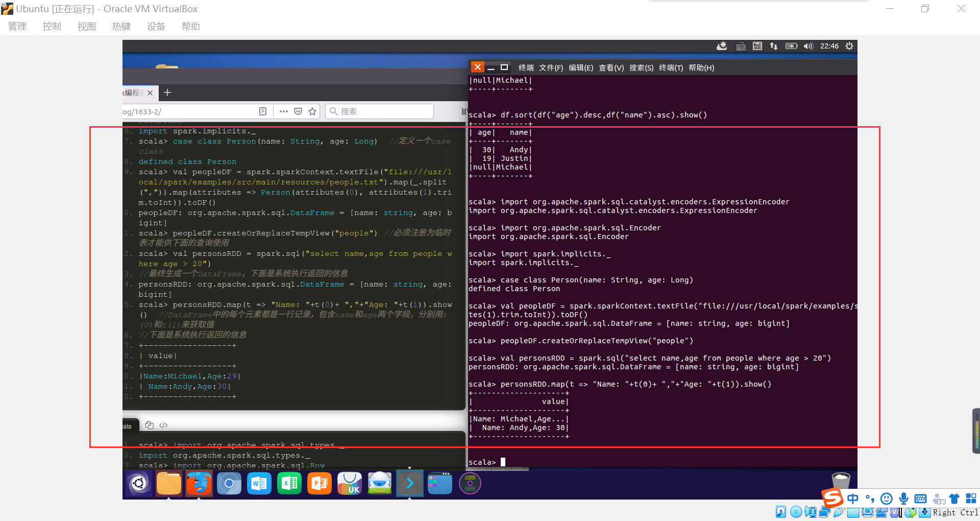
Task: Open a new browser tab with the + button
Action: click(167, 92)
